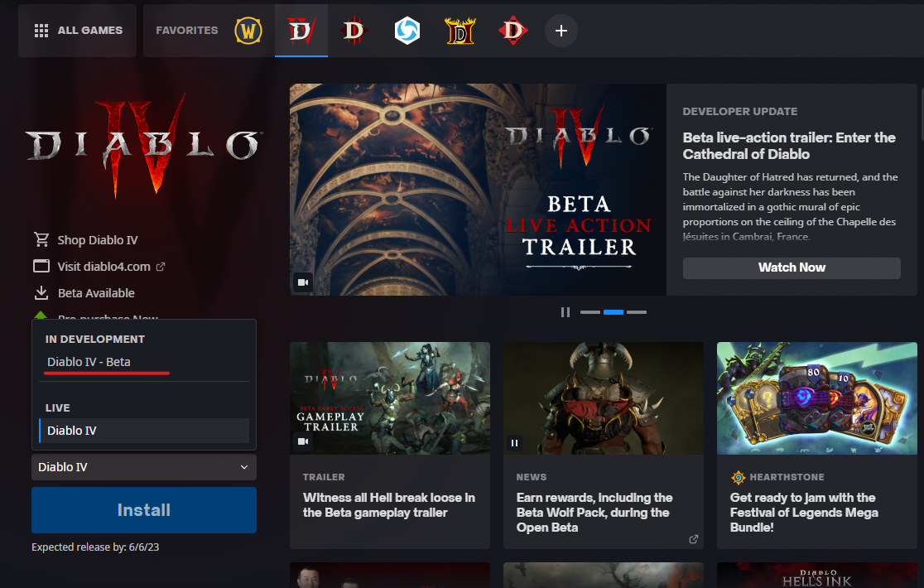
Task: Click the Expected release by 6/6/23 text
Action: coord(95,547)
